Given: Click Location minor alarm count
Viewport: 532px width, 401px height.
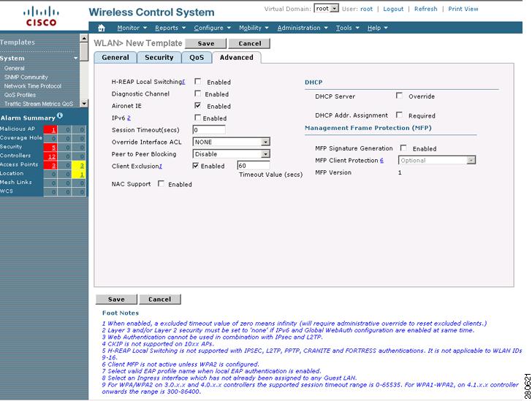Looking at the screenshot, I should pyautogui.click(x=79, y=174).
